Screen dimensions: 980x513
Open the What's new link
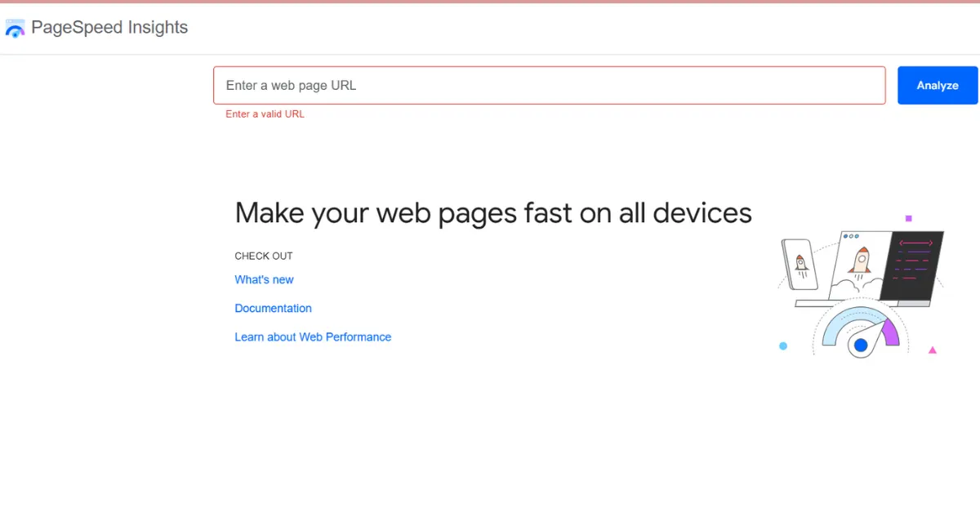pos(264,279)
